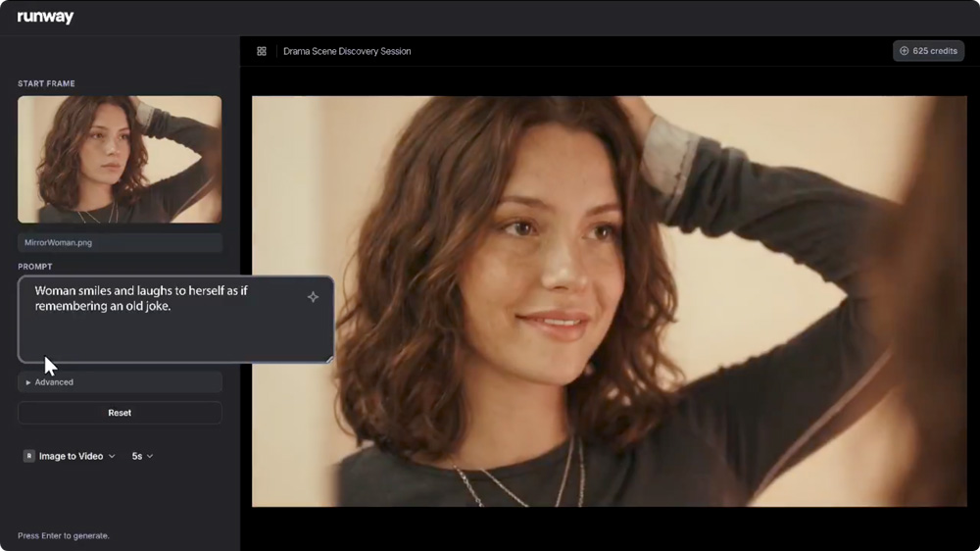Click the 'Press Enter to generate' hint
The image size is (980, 551).
[x=63, y=535]
